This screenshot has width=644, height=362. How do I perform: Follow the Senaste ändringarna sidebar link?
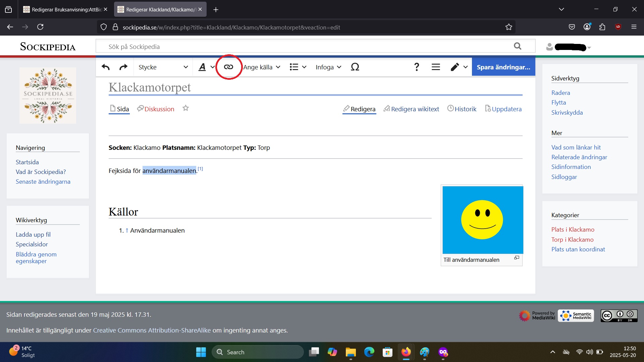[x=43, y=182]
